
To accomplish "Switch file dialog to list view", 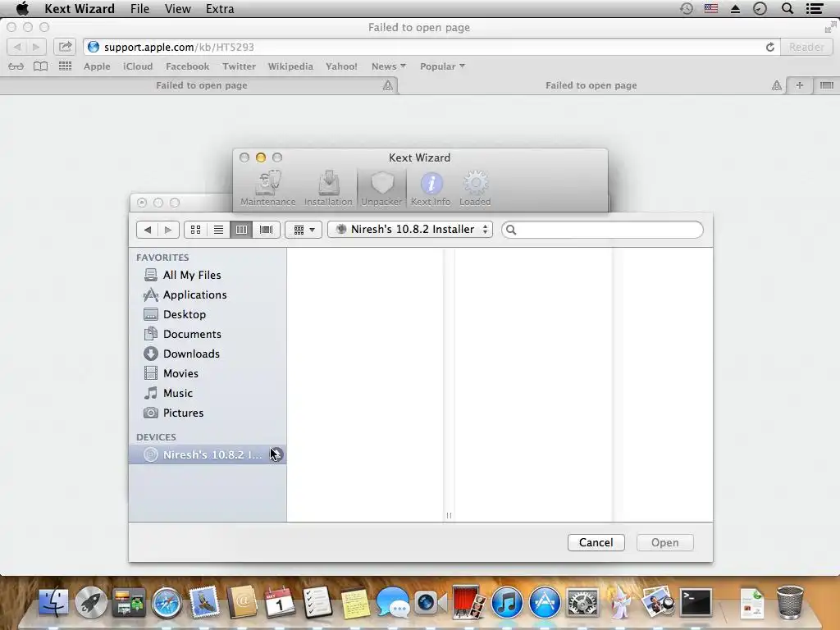I will click(x=218, y=230).
